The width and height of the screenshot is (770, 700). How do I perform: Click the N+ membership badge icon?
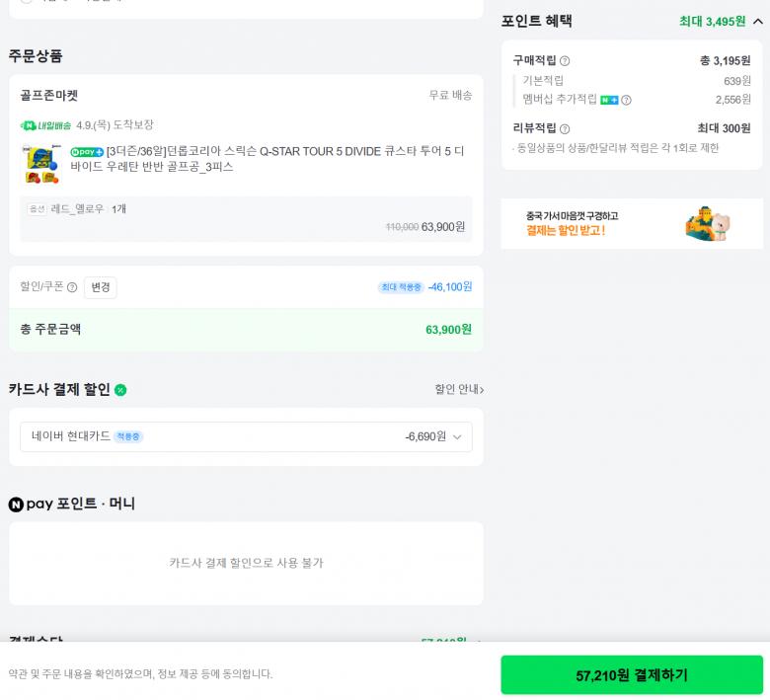click(609, 100)
